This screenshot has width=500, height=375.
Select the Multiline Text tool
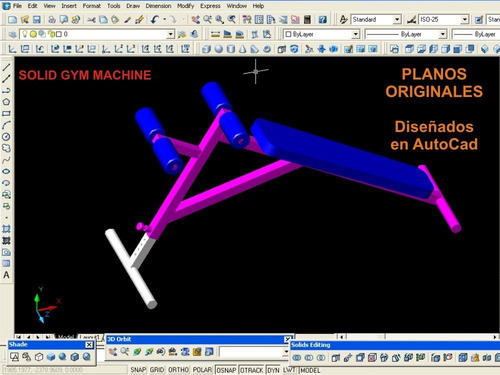click(x=6, y=275)
